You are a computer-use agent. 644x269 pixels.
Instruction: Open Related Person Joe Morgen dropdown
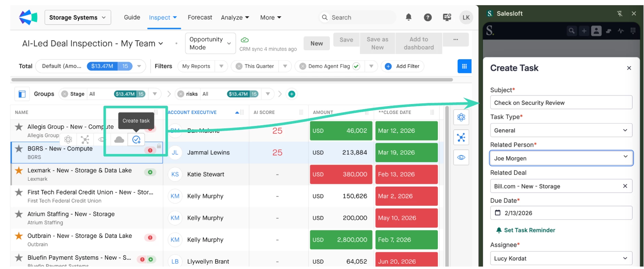point(561,158)
